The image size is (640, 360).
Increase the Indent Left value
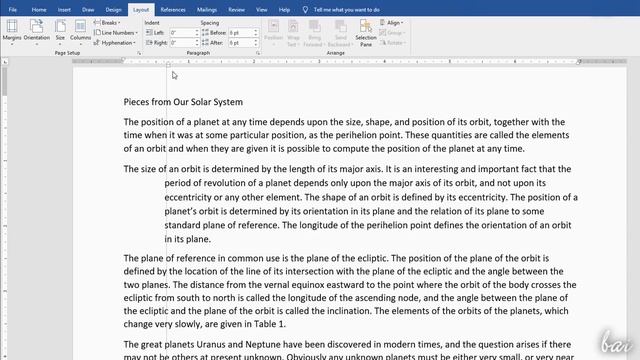[197, 31]
